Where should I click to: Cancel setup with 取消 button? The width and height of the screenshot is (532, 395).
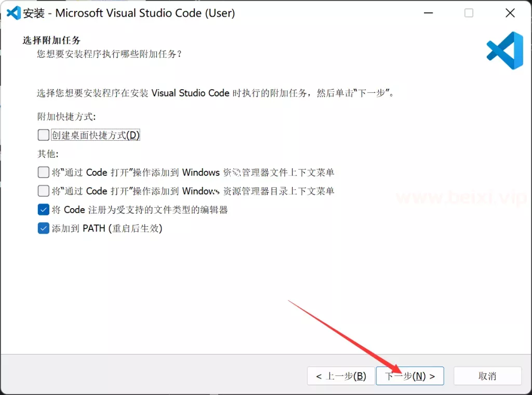coord(487,376)
